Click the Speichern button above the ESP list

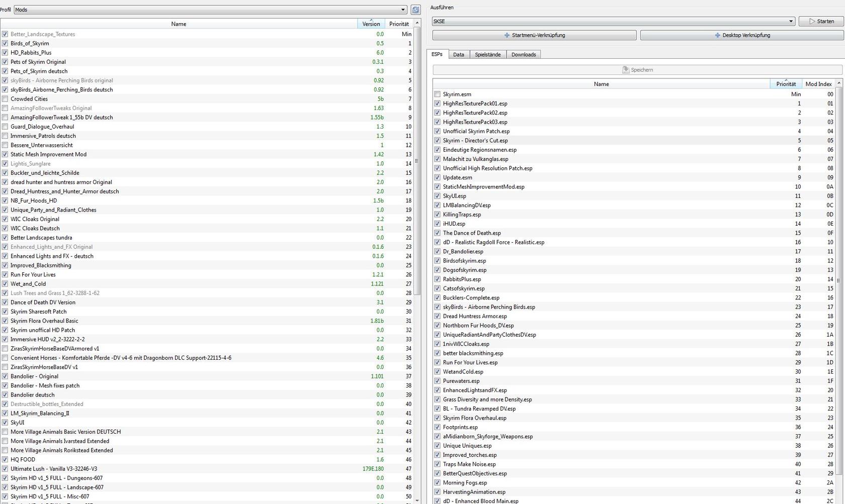pyautogui.click(x=637, y=70)
